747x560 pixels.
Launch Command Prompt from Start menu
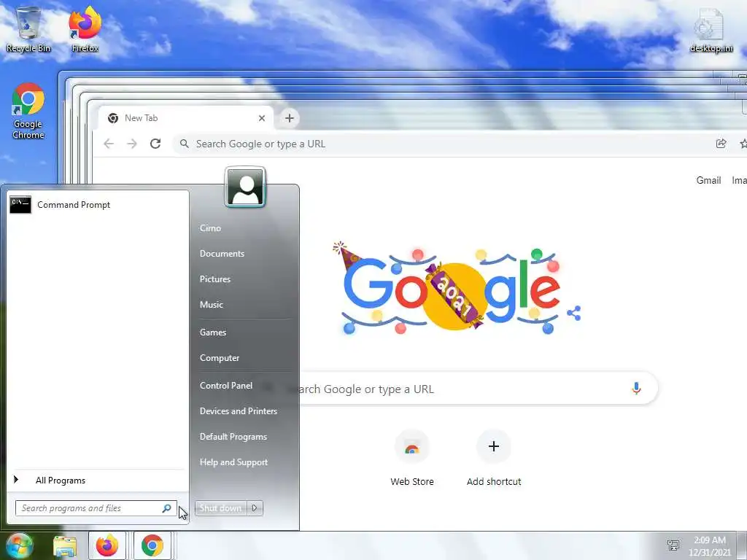tap(97, 205)
